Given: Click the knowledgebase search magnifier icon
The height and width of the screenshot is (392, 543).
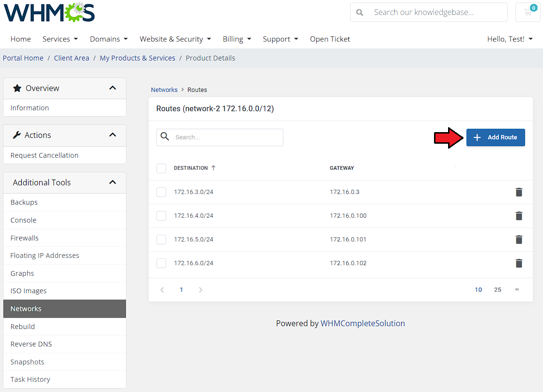Looking at the screenshot, I should [x=360, y=13].
